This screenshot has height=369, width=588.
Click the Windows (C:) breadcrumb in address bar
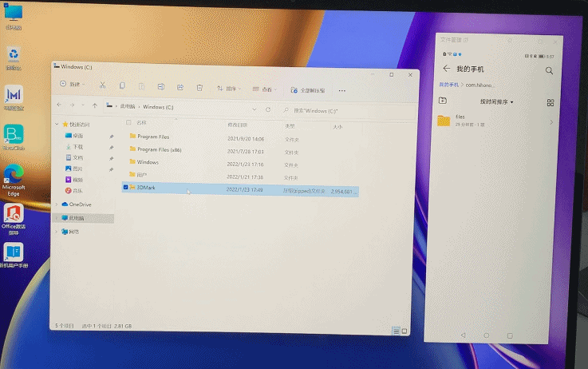click(158, 107)
